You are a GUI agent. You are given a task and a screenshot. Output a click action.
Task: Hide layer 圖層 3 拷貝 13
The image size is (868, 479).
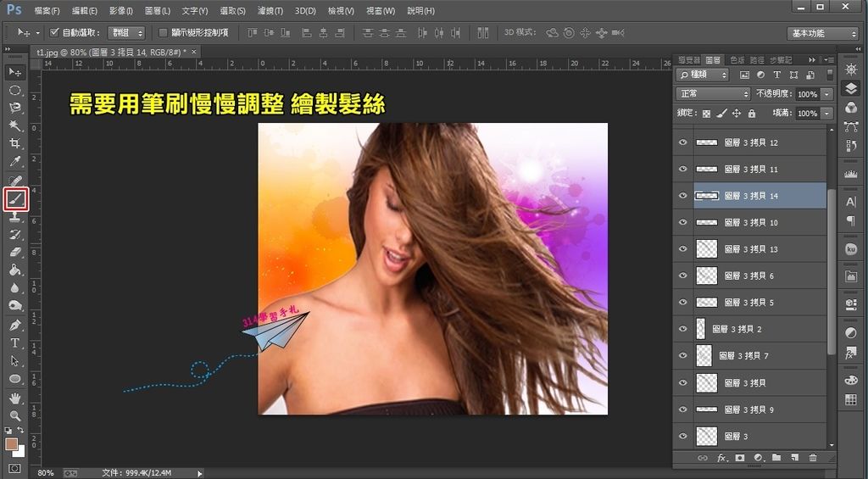(x=682, y=248)
